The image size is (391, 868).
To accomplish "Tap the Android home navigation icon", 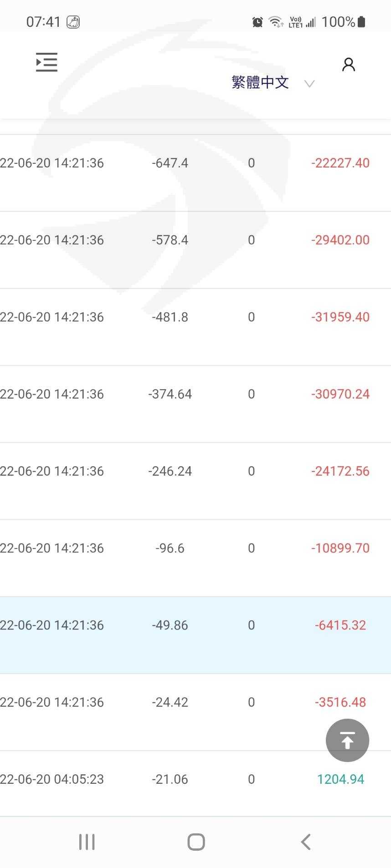I will coord(196,842).
